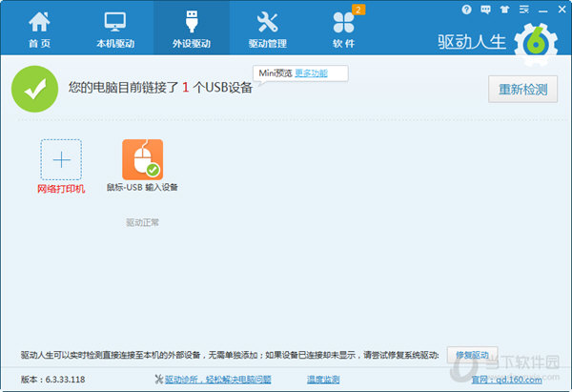Image resolution: width=572 pixels, height=392 pixels.
Task: Click the version 6.3.33.118 text
Action: tap(52, 380)
